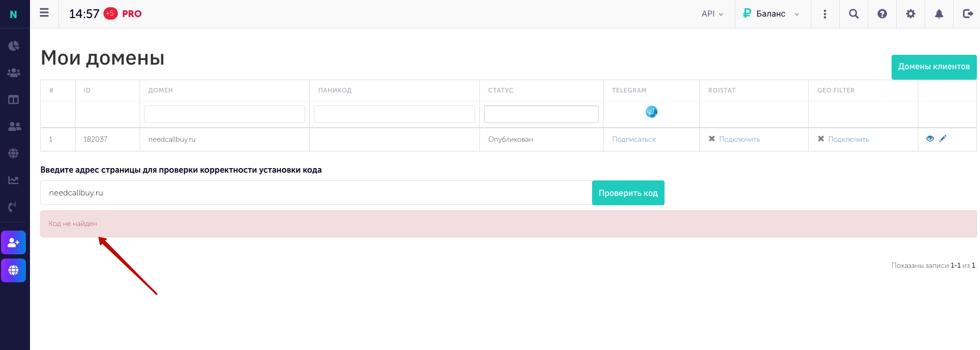Click the search magnifier icon
This screenshot has width=980, height=350.
pyautogui.click(x=854, y=14)
